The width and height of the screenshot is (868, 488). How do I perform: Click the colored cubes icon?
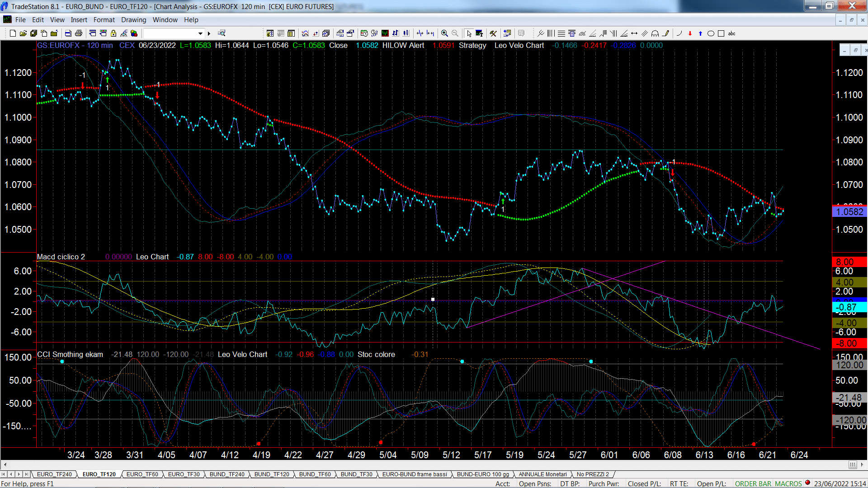(134, 33)
